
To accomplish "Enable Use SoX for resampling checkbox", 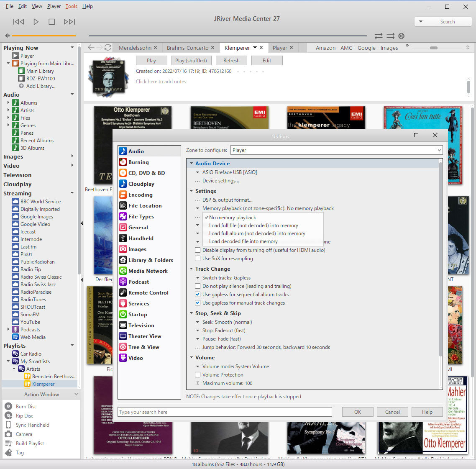I will [198, 259].
